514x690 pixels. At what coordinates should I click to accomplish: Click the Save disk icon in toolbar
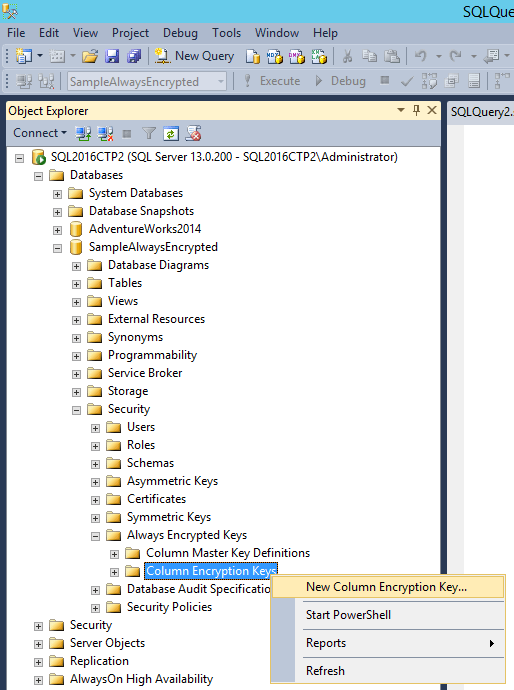[112, 56]
